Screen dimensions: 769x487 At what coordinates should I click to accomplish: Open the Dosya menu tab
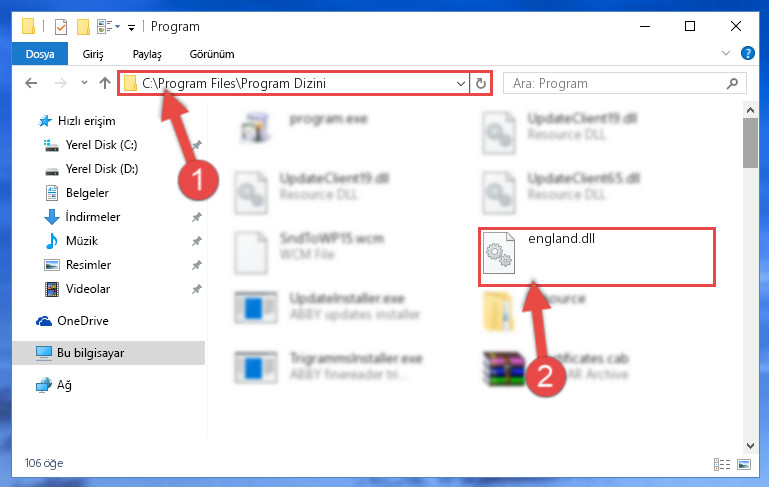pyautogui.click(x=40, y=54)
